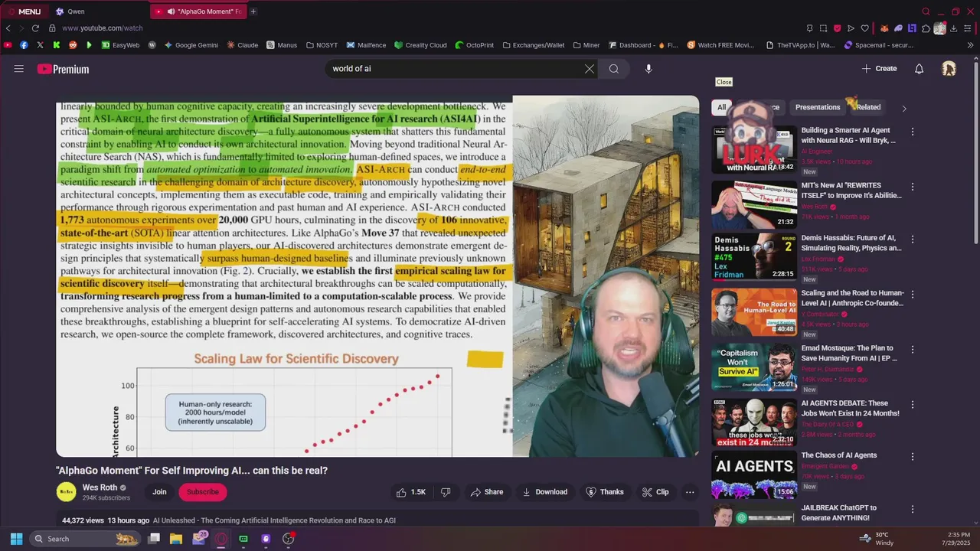Open options for Demis Hassabis video

[912, 240]
